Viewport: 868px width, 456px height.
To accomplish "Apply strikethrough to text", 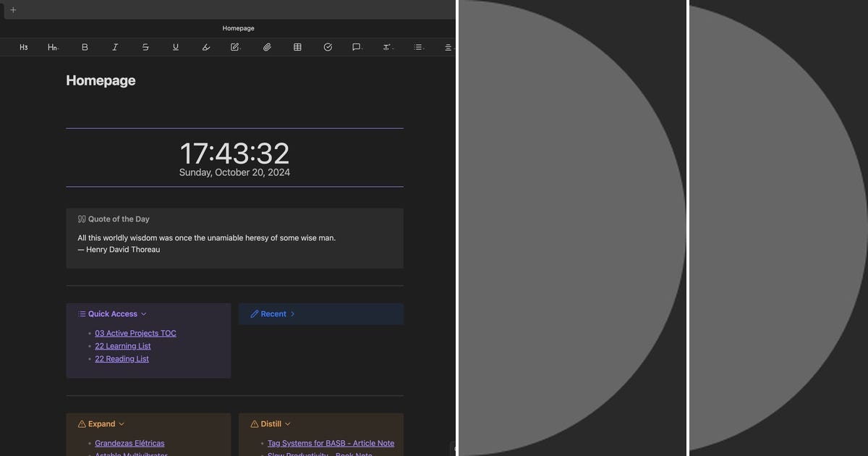I will click(145, 46).
